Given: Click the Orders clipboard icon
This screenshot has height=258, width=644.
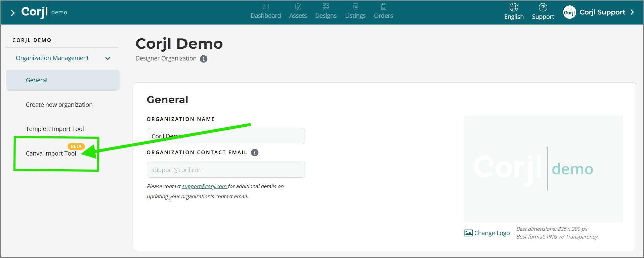Looking at the screenshot, I should pos(383,6).
